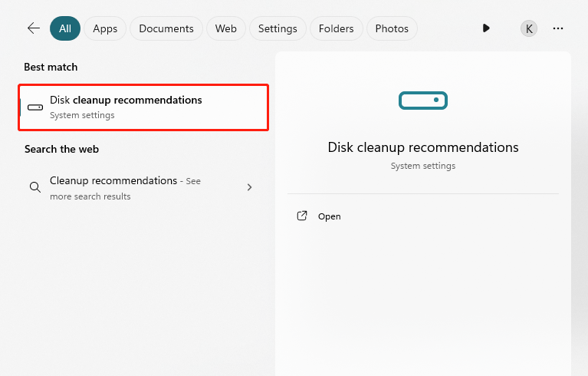
Task: Select Disk cleanup recommendations best match result
Action: point(144,107)
